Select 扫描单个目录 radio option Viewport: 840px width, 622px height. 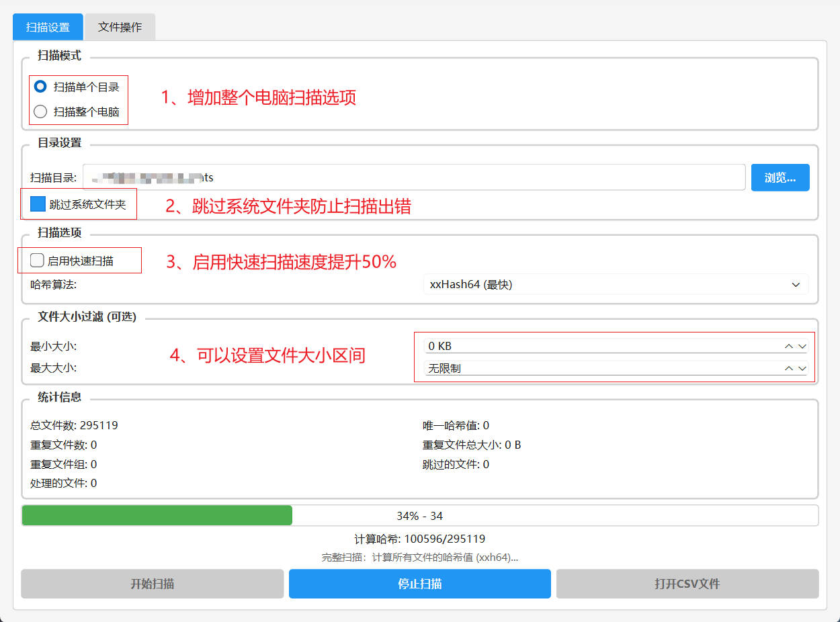pos(40,87)
